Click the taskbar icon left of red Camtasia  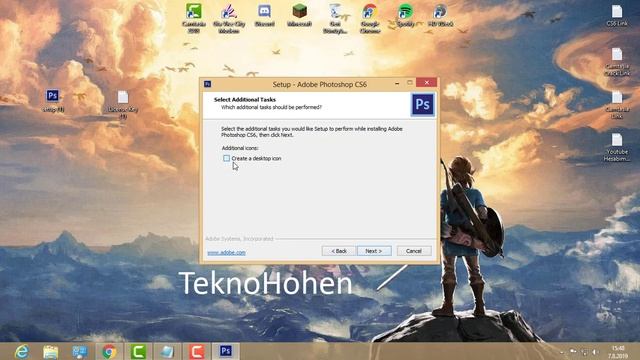coord(167,351)
